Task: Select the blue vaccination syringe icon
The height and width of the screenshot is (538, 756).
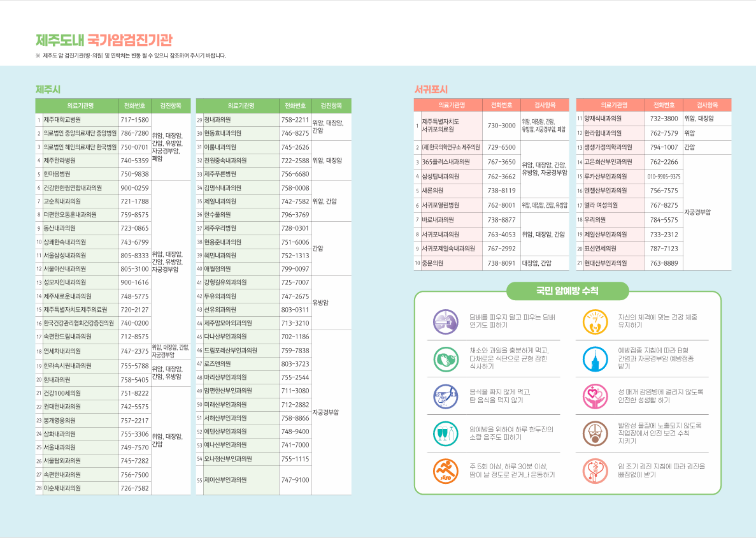Action: coord(596,358)
